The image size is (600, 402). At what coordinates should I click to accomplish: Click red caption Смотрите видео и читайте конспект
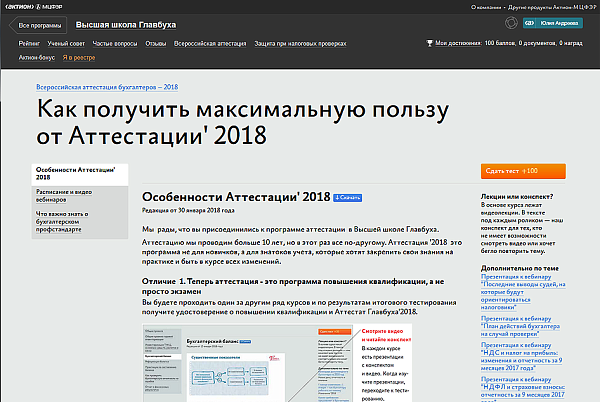[x=386, y=335]
